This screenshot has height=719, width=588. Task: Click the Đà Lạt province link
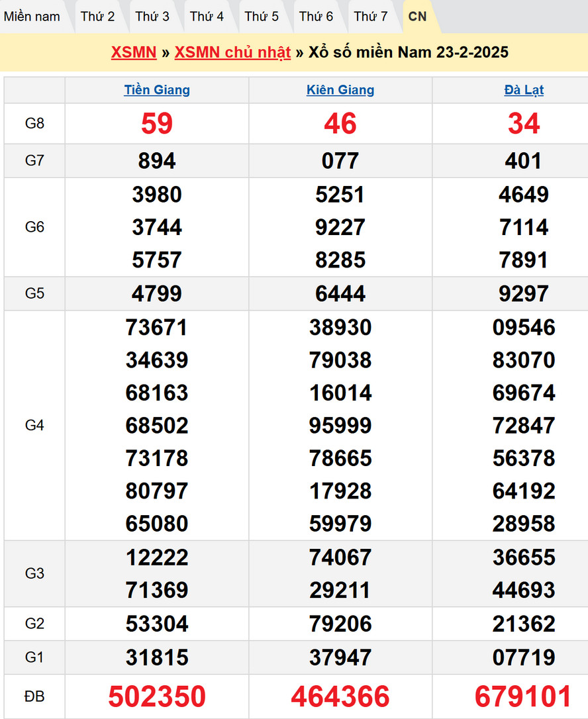[x=524, y=90]
